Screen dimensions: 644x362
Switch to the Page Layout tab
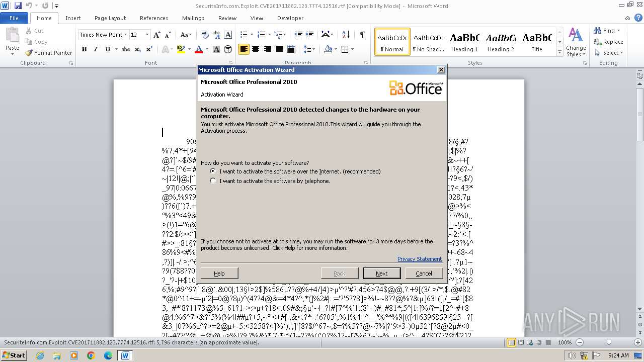point(110,18)
